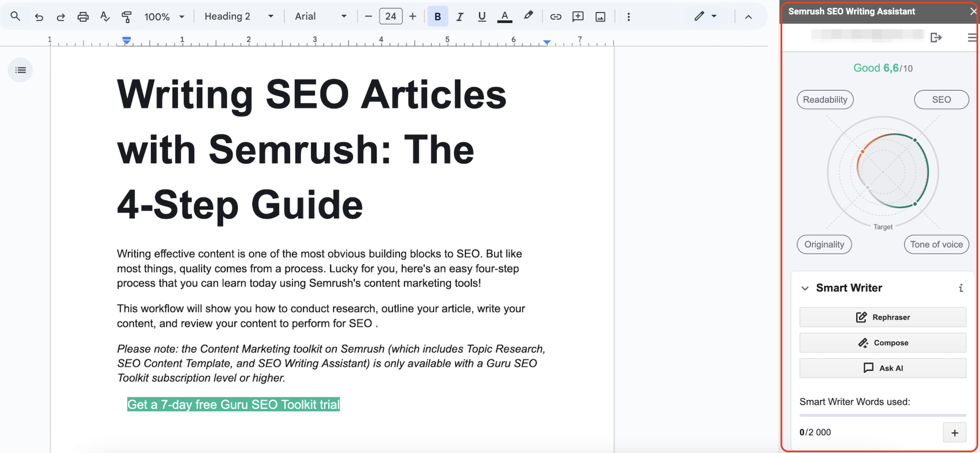Select the Undo icon
The width and height of the screenshot is (980, 453).
point(39,16)
